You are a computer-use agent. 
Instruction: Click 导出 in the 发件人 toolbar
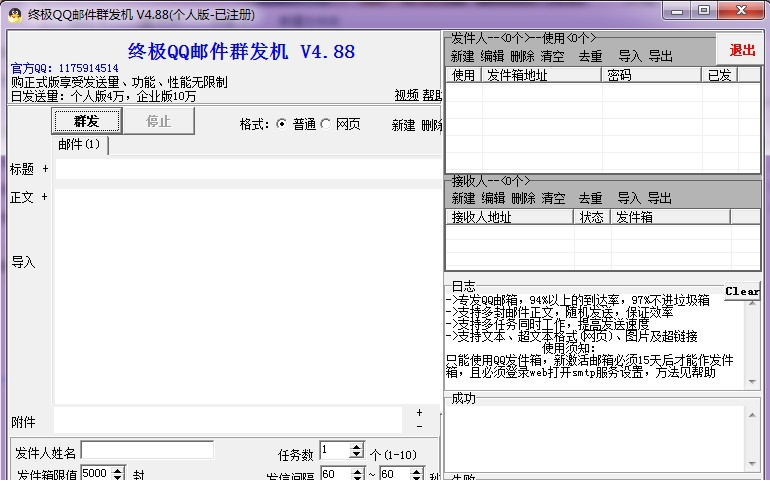tap(660, 56)
